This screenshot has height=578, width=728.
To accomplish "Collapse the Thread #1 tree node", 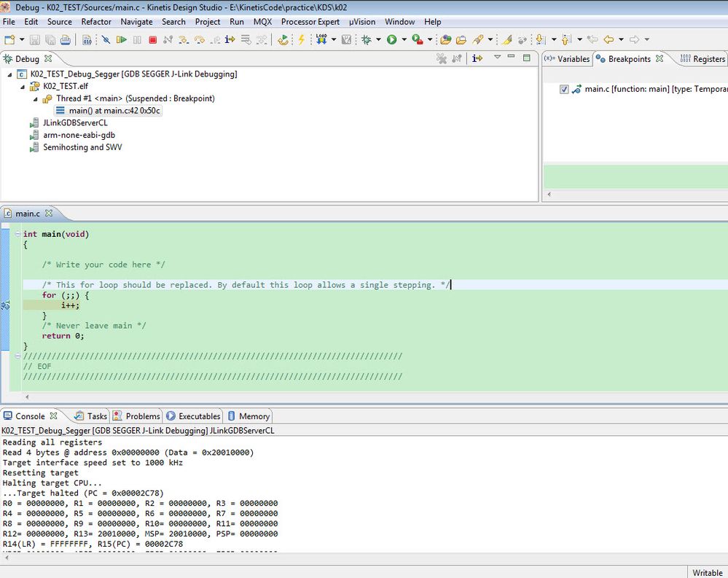I will [35, 99].
